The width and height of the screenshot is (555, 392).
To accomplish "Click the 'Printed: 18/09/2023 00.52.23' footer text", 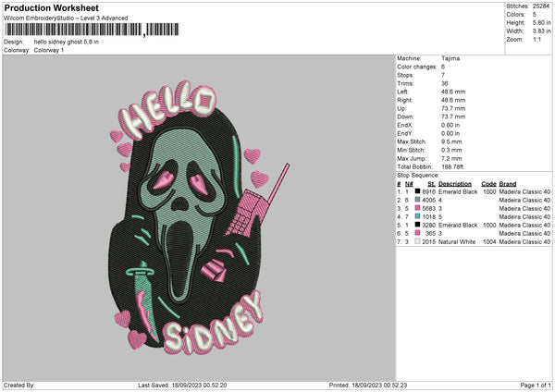I will (368, 385).
